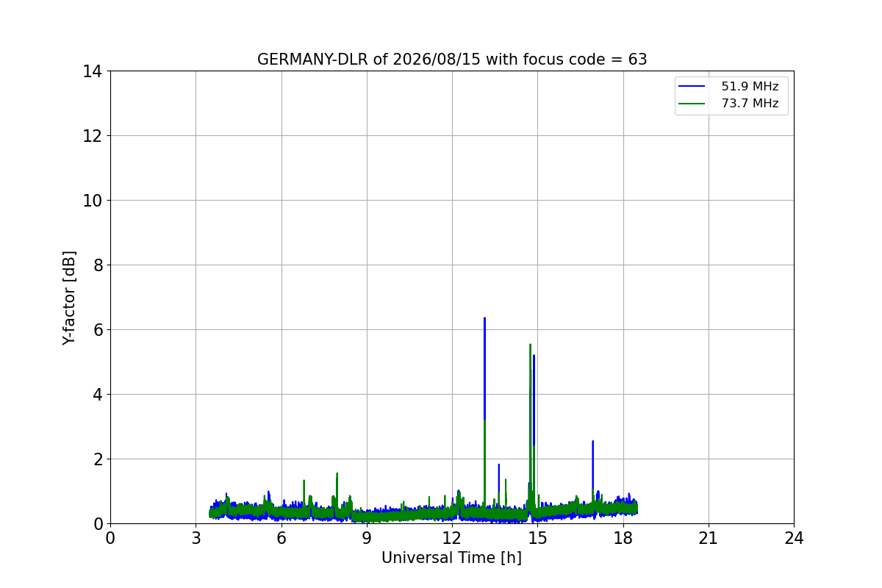Click the x-axis tick label 3

[196, 538]
